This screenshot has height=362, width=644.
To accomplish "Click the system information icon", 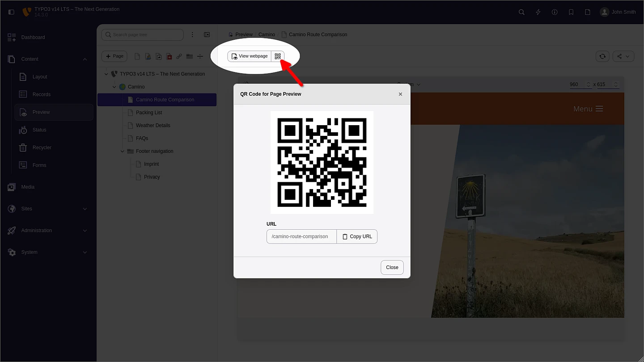I will tap(555, 12).
